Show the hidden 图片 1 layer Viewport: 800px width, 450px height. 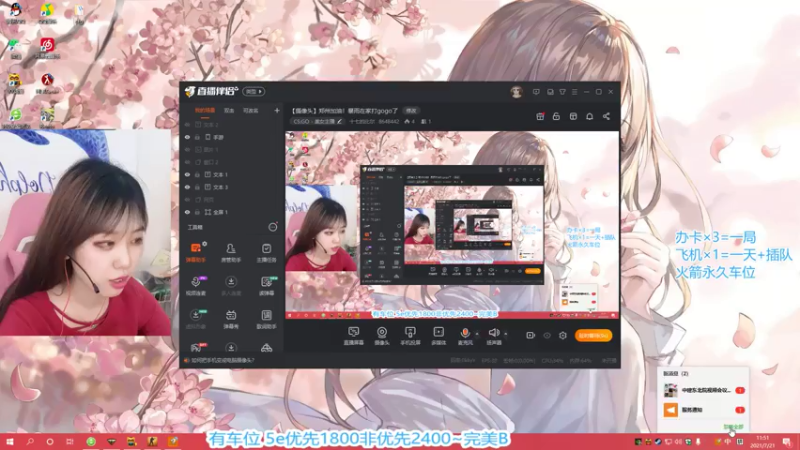pos(187,149)
